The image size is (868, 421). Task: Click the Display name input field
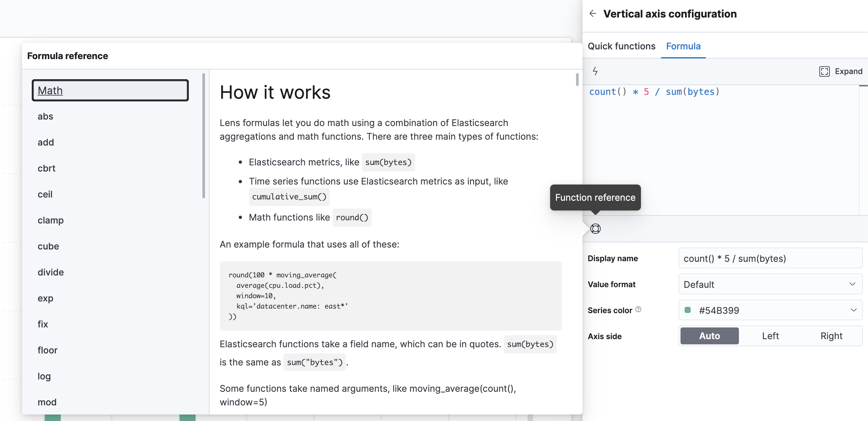[x=770, y=258]
